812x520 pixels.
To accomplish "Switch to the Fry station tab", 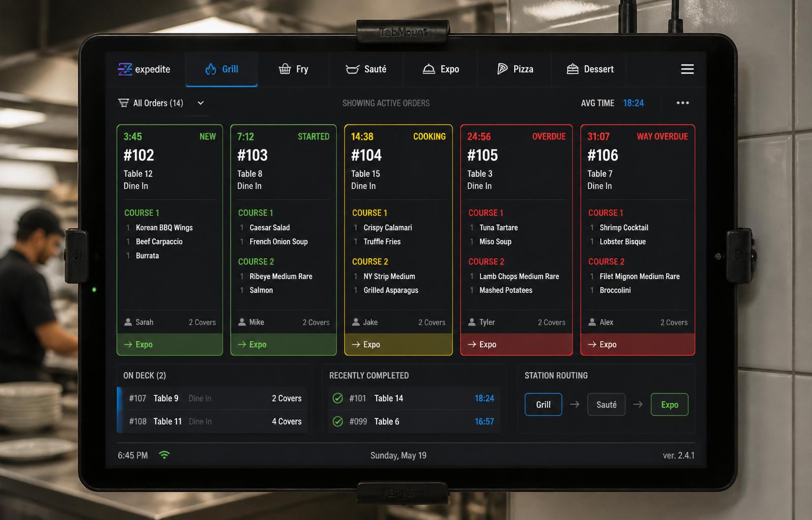I will (x=293, y=69).
